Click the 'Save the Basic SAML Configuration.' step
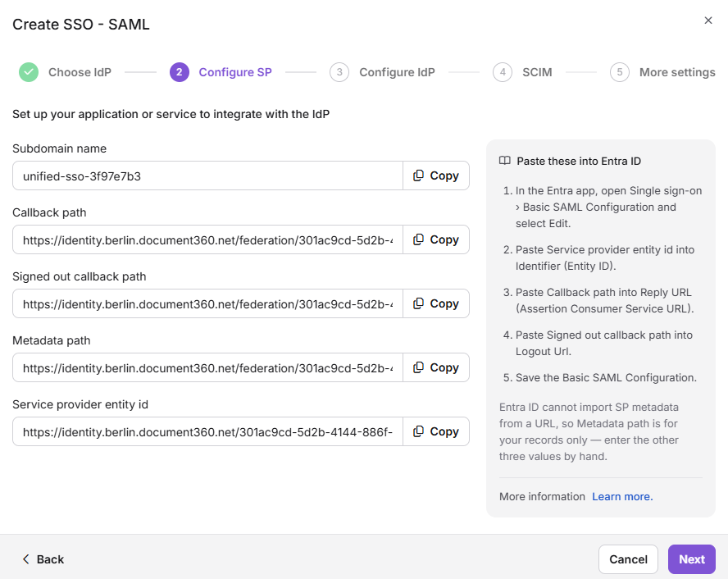The width and height of the screenshot is (728, 579). [x=607, y=378]
